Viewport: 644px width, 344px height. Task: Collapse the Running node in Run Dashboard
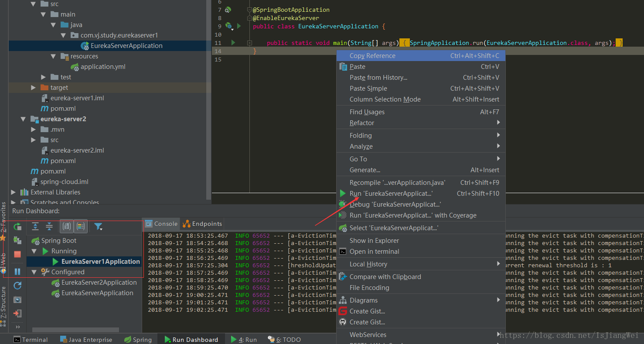click(x=34, y=251)
